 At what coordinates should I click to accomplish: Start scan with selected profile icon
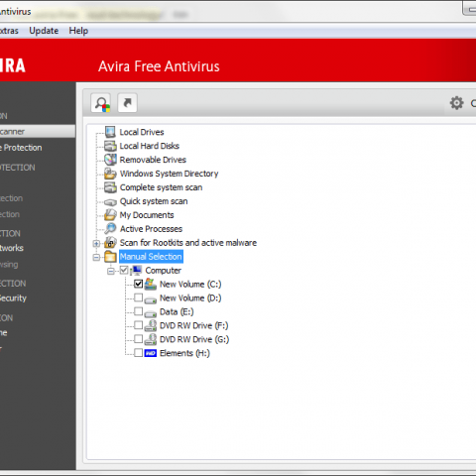tap(101, 103)
